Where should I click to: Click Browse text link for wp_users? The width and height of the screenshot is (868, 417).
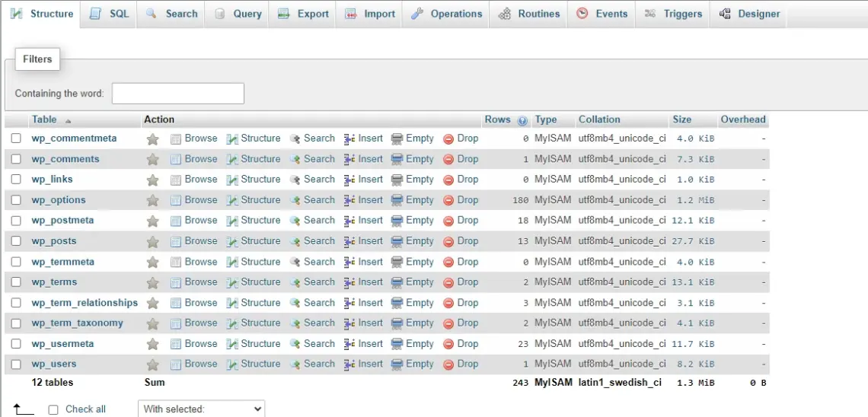201,364
